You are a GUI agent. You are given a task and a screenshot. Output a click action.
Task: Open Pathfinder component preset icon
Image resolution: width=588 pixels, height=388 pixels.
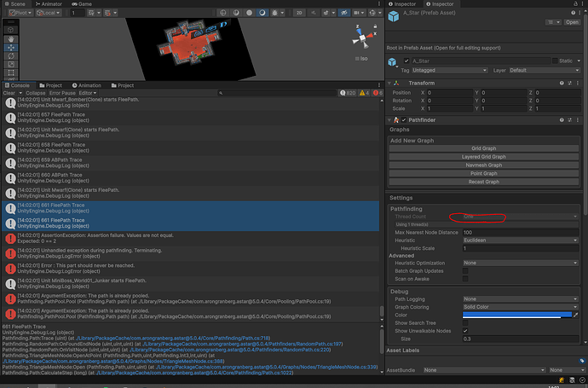click(569, 120)
